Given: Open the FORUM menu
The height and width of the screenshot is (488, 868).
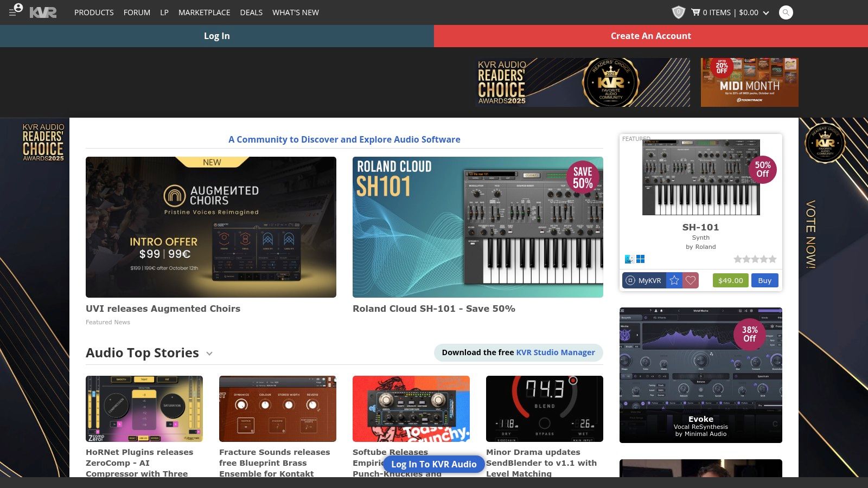Looking at the screenshot, I should [137, 12].
